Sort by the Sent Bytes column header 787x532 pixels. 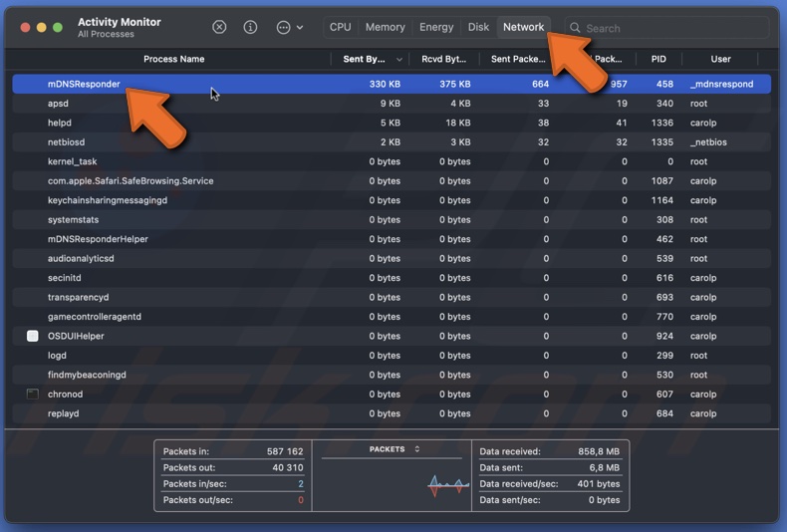tap(364, 59)
